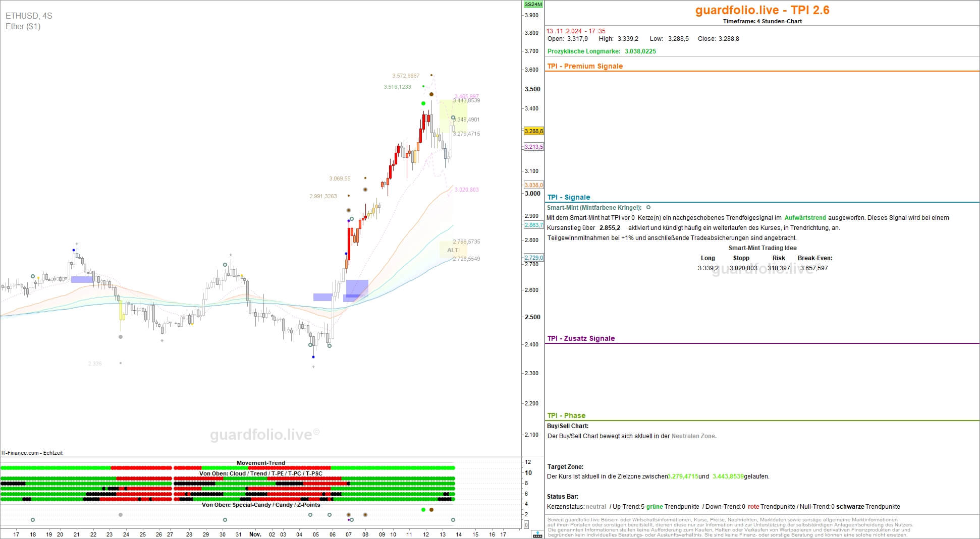Click the guardfolio.live - TPI 2.6 heading
The height and width of the screenshot is (539, 980).
point(762,10)
